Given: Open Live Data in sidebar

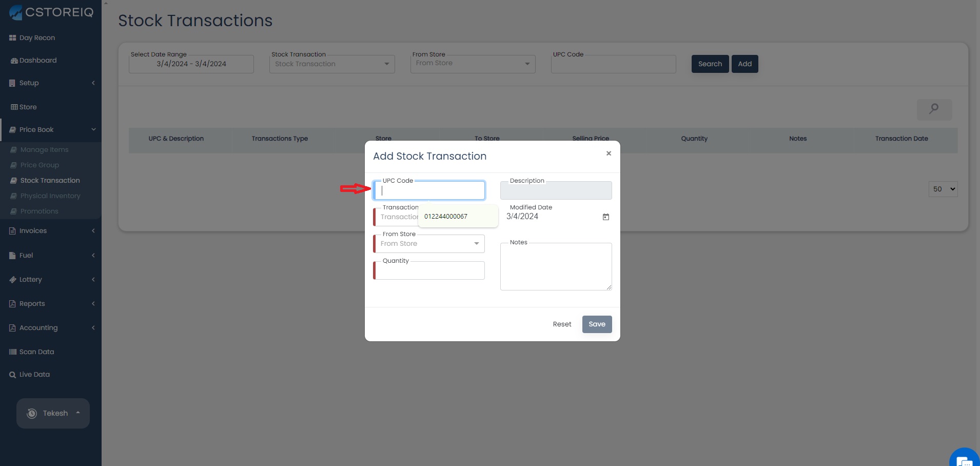Looking at the screenshot, I should click(x=34, y=375).
